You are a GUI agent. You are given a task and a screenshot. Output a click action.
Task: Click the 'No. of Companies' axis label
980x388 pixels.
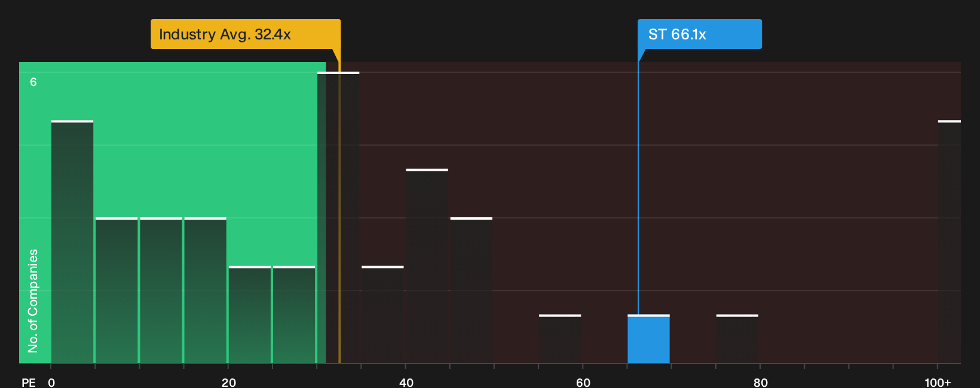tap(33, 301)
